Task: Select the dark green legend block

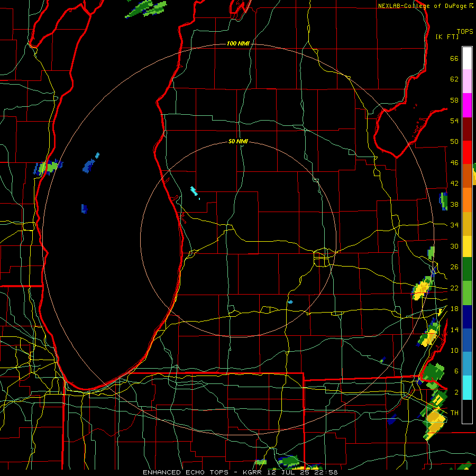Action: coord(467,269)
